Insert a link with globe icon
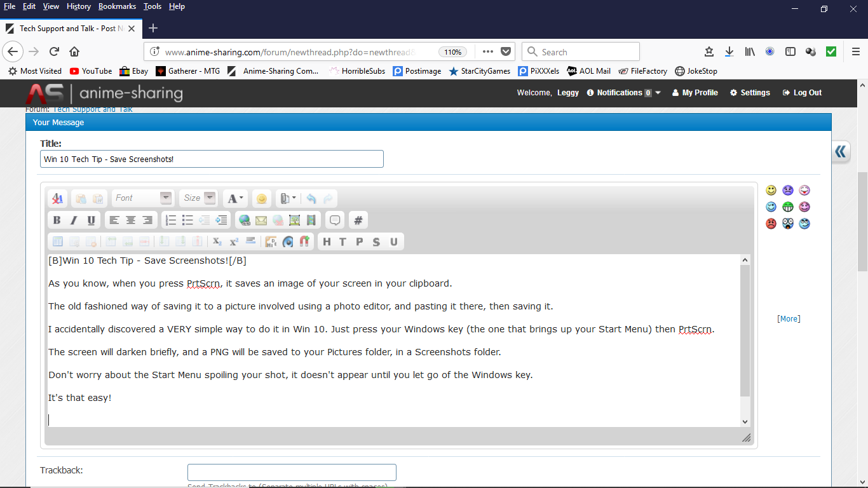The image size is (868, 488). point(244,220)
